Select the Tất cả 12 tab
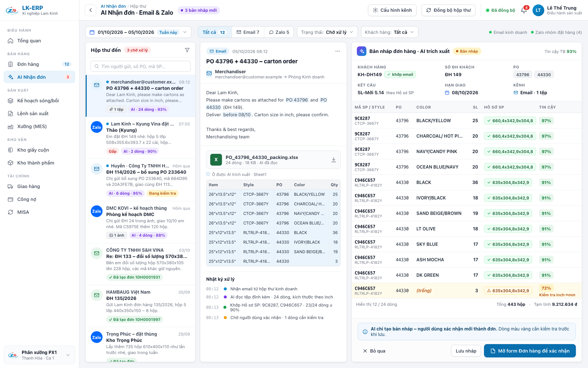 (x=215, y=32)
